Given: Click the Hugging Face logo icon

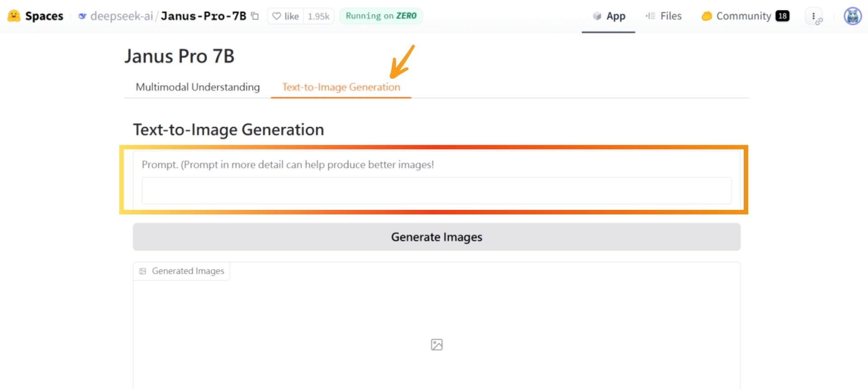Looking at the screenshot, I should [x=14, y=16].
